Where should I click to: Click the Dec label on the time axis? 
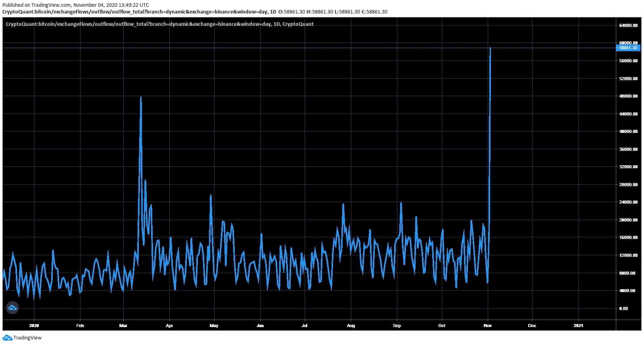532,326
